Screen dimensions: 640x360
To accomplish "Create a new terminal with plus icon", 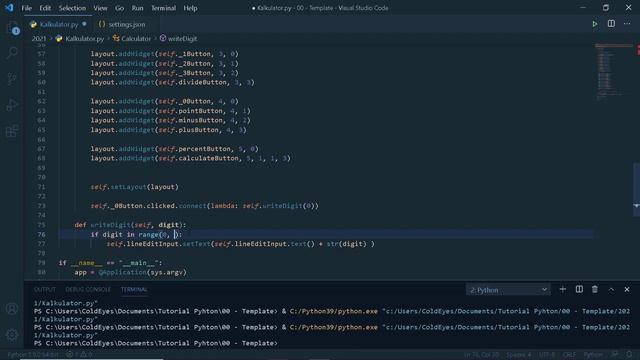I will click(x=562, y=289).
